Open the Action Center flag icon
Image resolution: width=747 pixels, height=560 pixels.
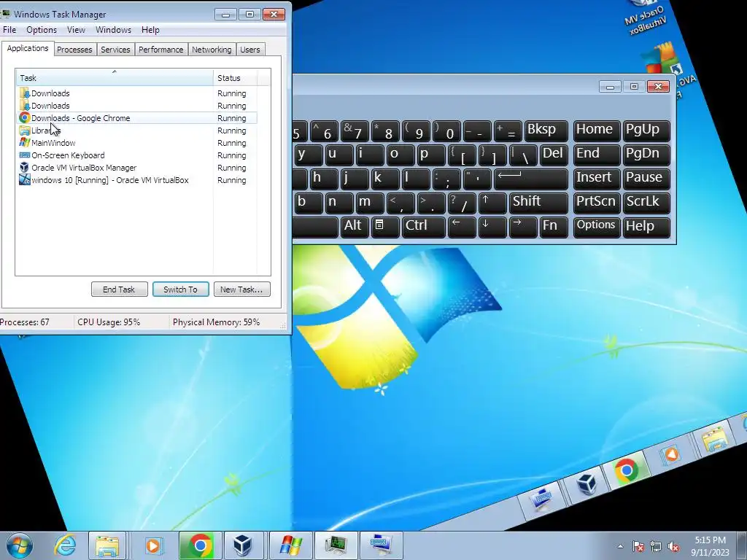638,546
